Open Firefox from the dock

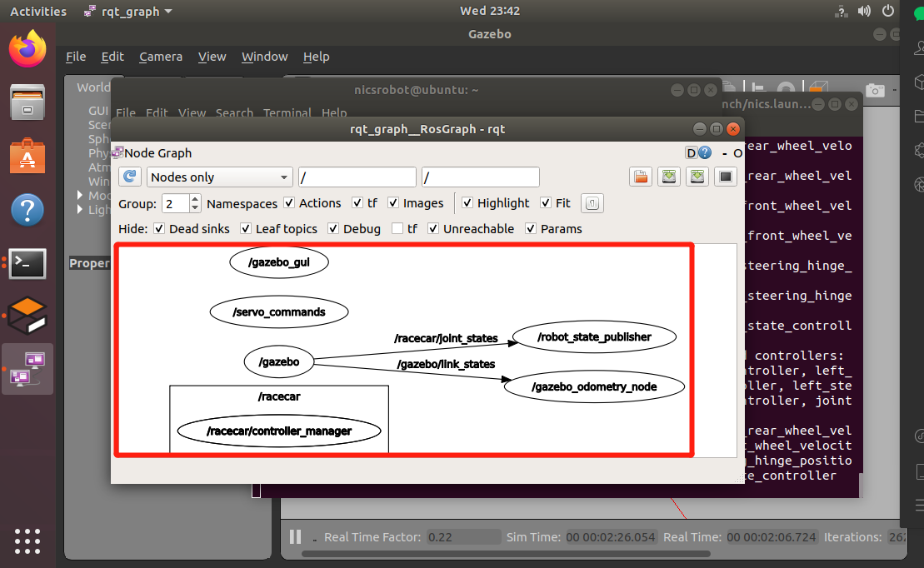click(27, 49)
